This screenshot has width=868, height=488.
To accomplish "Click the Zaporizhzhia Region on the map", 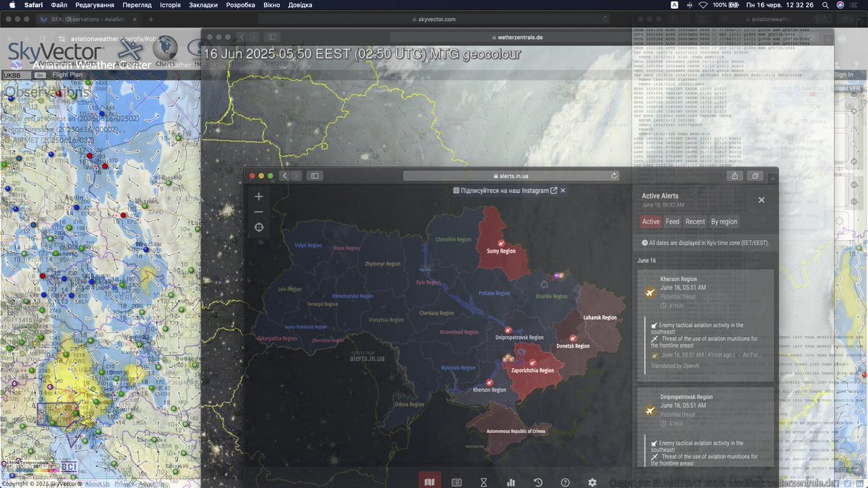I will tap(532, 370).
